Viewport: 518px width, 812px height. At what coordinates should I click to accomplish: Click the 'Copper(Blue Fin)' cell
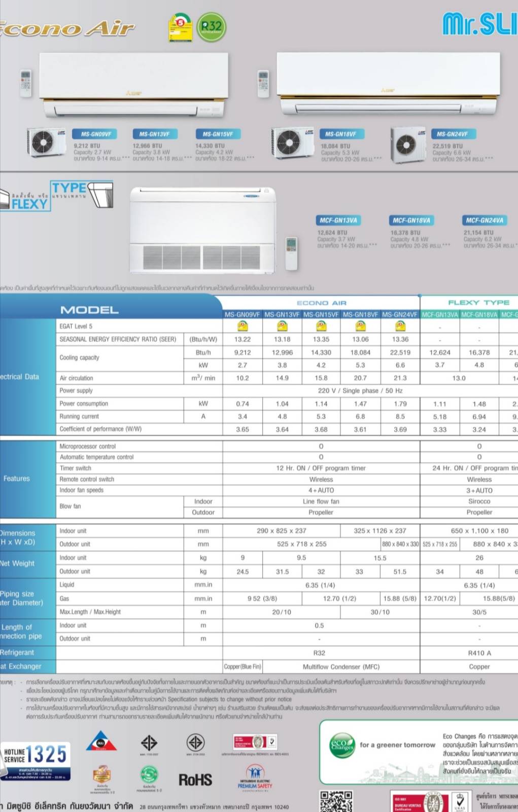pos(243,667)
